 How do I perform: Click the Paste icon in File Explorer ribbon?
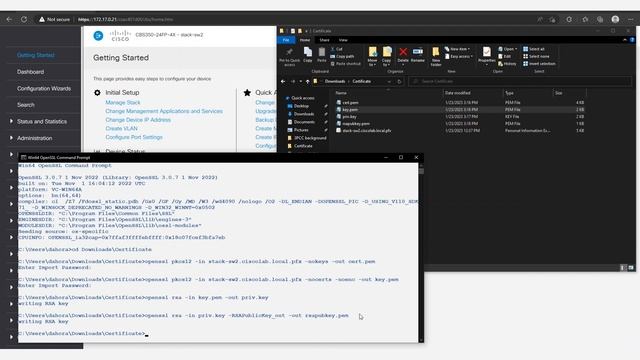tap(322, 55)
